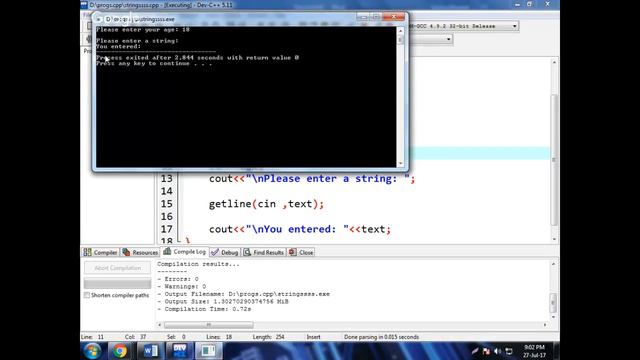Click the Show Desktop strip on taskbar
This screenshot has height=360, width=640.
[x=556, y=351]
